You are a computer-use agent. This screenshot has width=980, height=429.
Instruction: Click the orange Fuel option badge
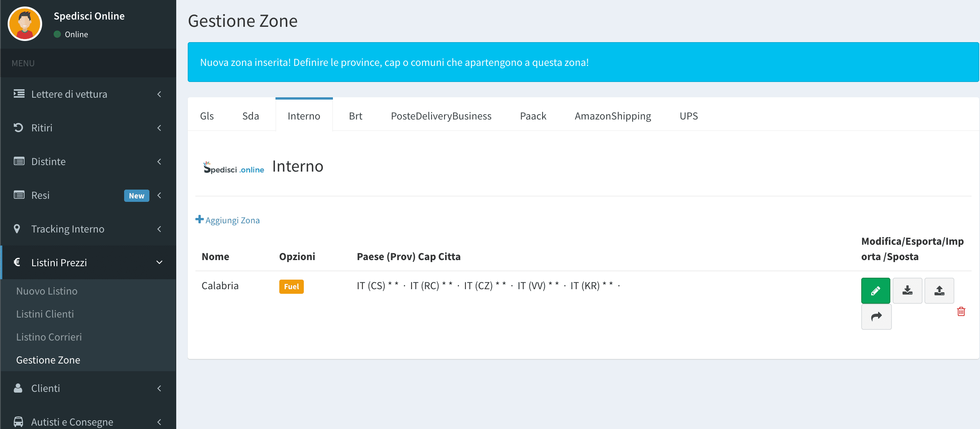291,287
